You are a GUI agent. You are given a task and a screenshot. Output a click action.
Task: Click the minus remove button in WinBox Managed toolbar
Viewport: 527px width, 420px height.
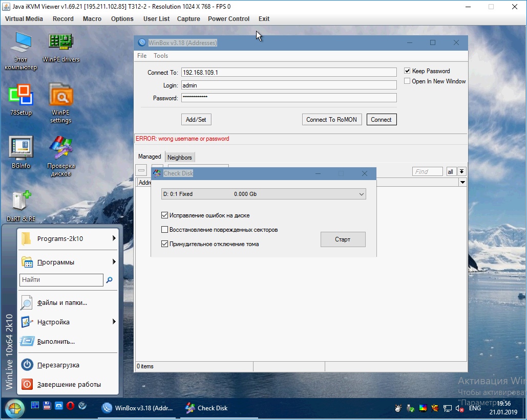[141, 170]
